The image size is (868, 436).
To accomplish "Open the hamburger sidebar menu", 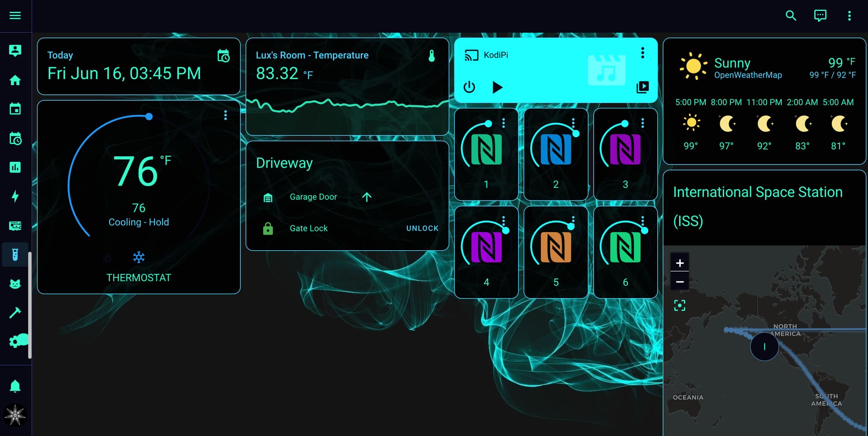I will tap(15, 15).
